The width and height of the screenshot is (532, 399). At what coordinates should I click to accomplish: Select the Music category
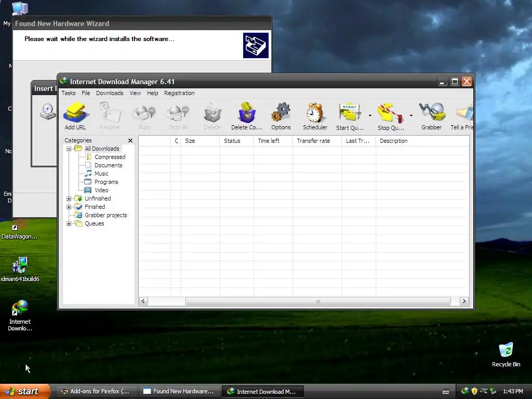click(101, 174)
